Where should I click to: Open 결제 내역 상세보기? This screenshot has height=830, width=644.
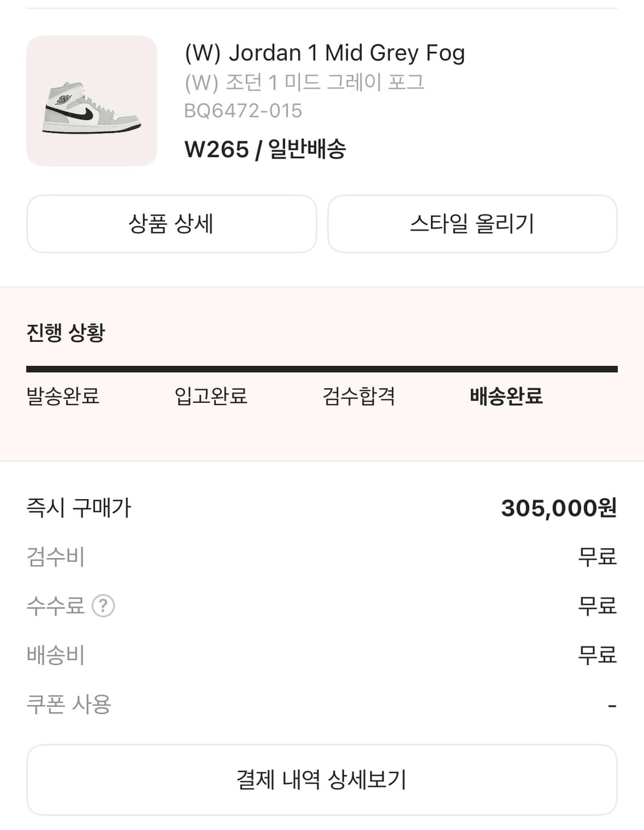point(322,780)
